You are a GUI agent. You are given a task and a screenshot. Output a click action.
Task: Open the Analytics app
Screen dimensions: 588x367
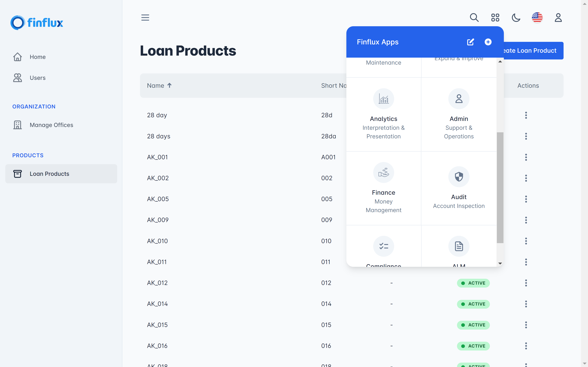(x=383, y=114)
